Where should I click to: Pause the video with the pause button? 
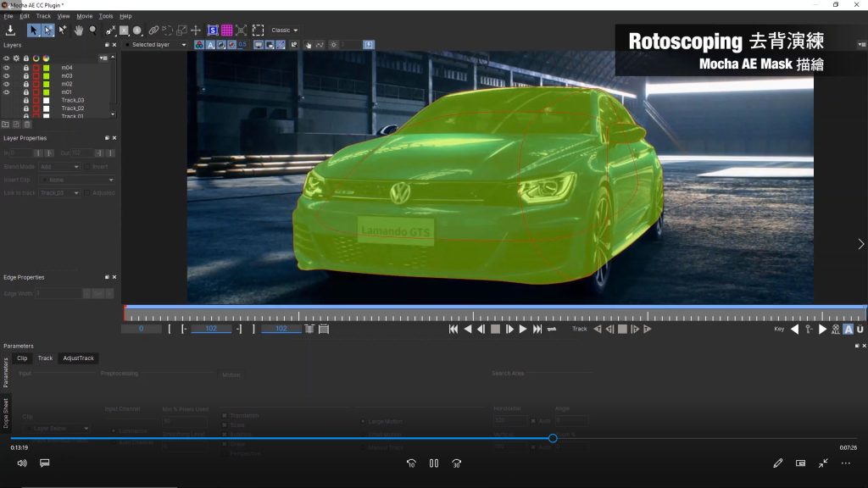coord(433,463)
